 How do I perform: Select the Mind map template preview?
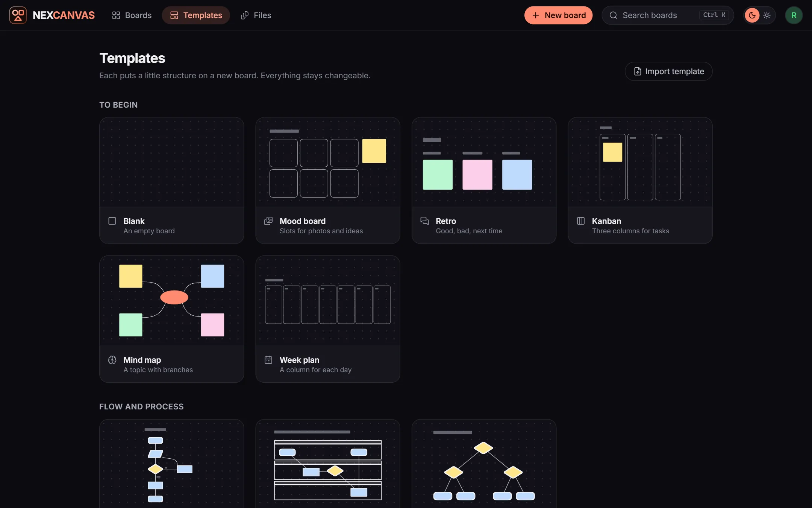171,301
